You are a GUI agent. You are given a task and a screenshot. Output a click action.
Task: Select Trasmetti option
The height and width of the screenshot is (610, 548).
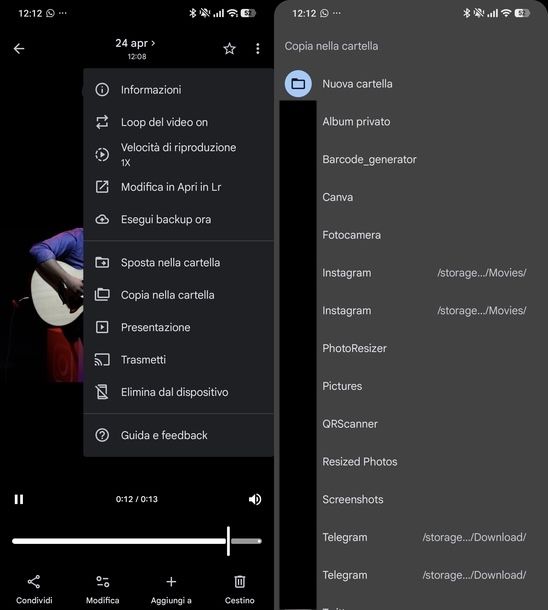click(x=179, y=360)
